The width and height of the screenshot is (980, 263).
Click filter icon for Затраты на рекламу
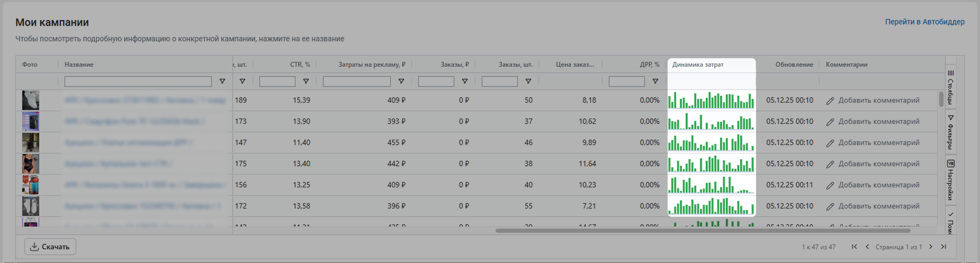coord(401,81)
